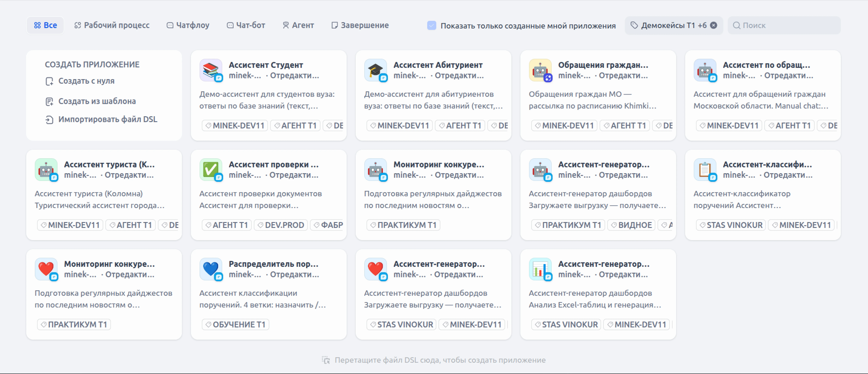Focus the Поиск search field
Screen dimensions: 868x374
[x=784, y=25]
